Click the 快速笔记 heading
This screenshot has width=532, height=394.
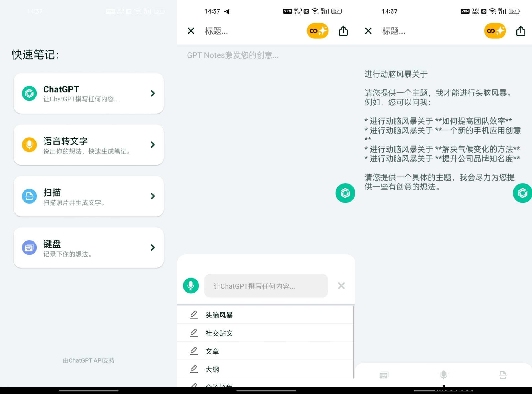[x=35, y=55]
